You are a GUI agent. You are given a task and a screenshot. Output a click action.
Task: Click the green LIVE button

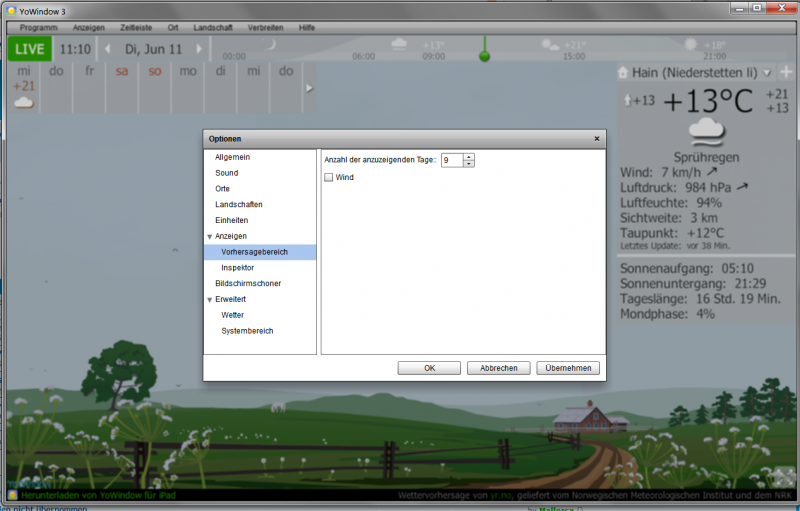point(30,48)
